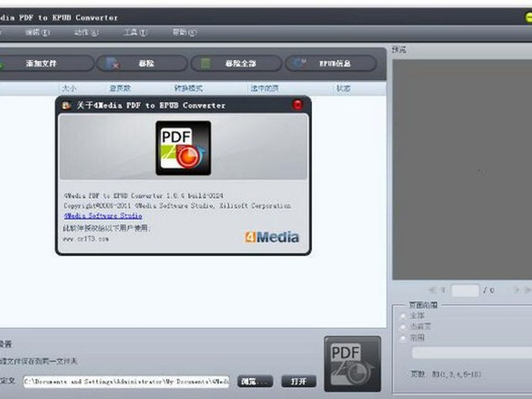This screenshot has width=532, height=399.
Task: Click the small icon in About dialog title
Action: coord(66,106)
